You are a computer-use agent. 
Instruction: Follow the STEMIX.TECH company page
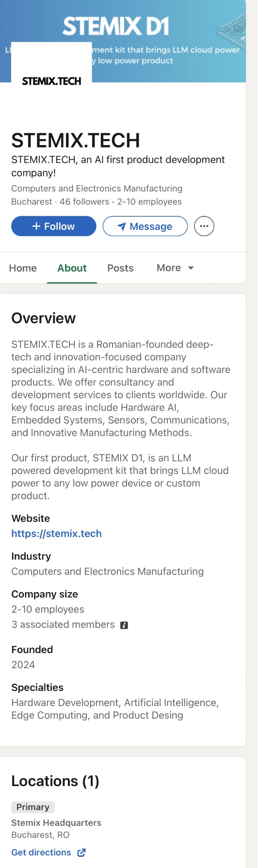(x=54, y=226)
